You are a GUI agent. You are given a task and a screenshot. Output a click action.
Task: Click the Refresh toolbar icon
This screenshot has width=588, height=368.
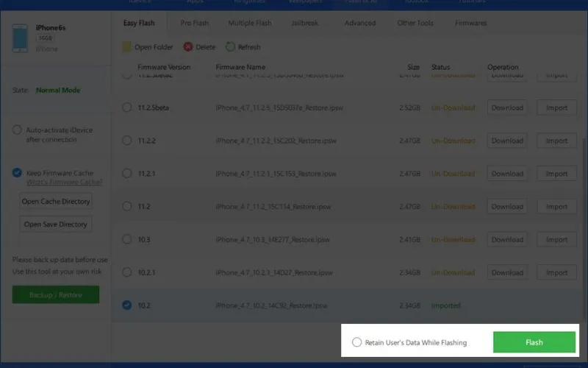pyautogui.click(x=230, y=47)
